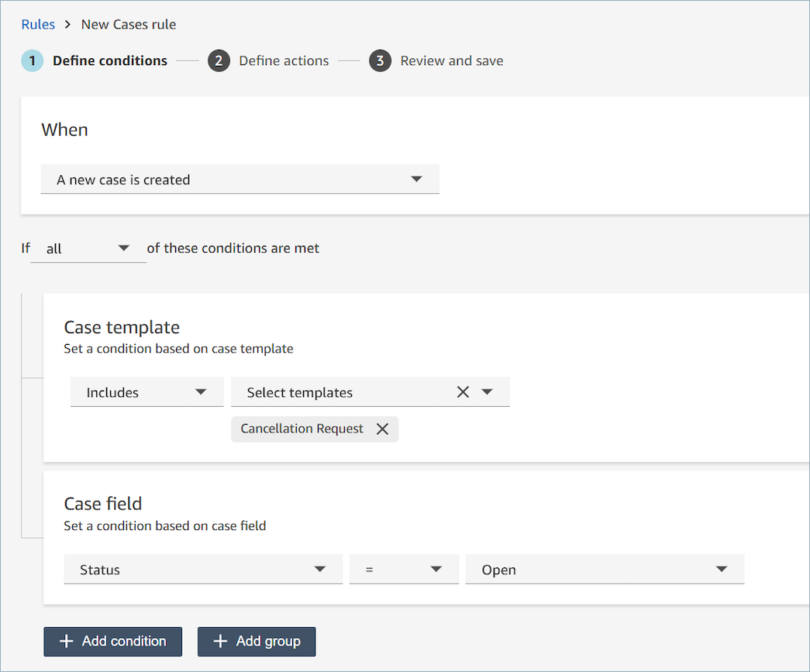Open the Open value dropdown

[x=605, y=570]
